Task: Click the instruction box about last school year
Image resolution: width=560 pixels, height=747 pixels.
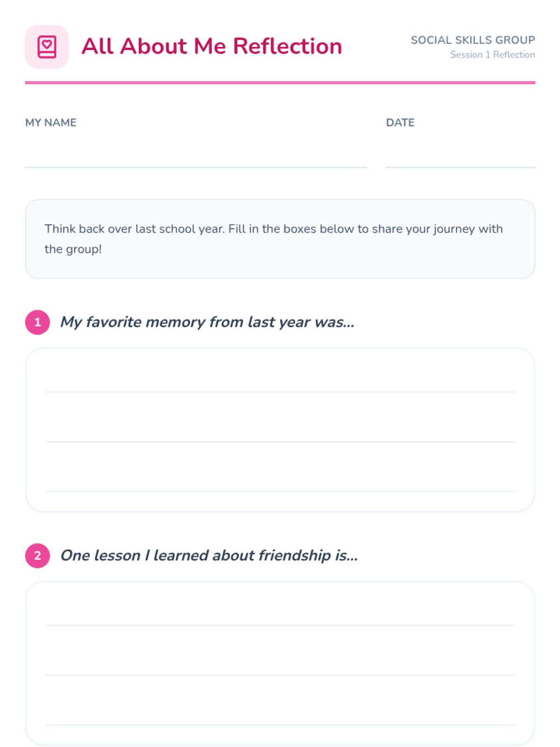Action: (x=280, y=239)
